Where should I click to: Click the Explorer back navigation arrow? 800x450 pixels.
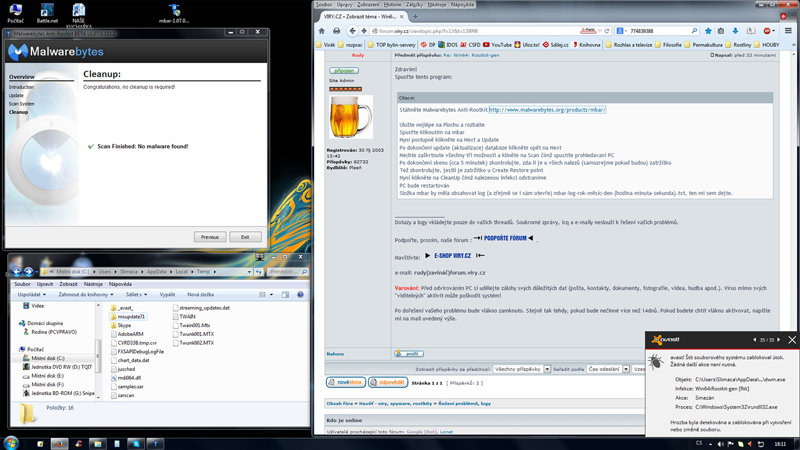17,271
